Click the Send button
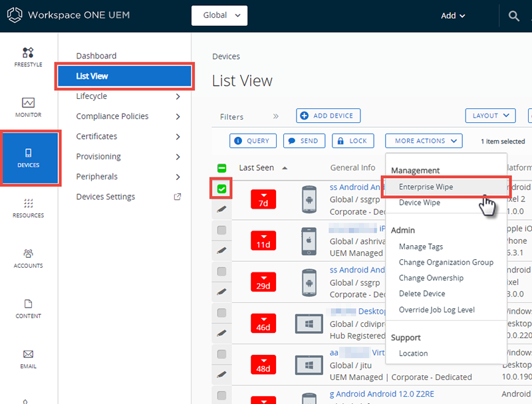 coord(304,141)
